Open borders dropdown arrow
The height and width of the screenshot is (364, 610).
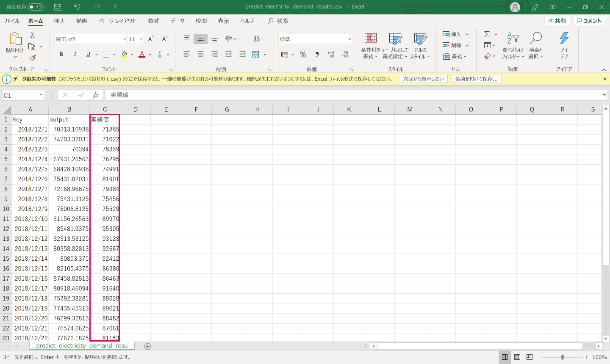(x=114, y=54)
